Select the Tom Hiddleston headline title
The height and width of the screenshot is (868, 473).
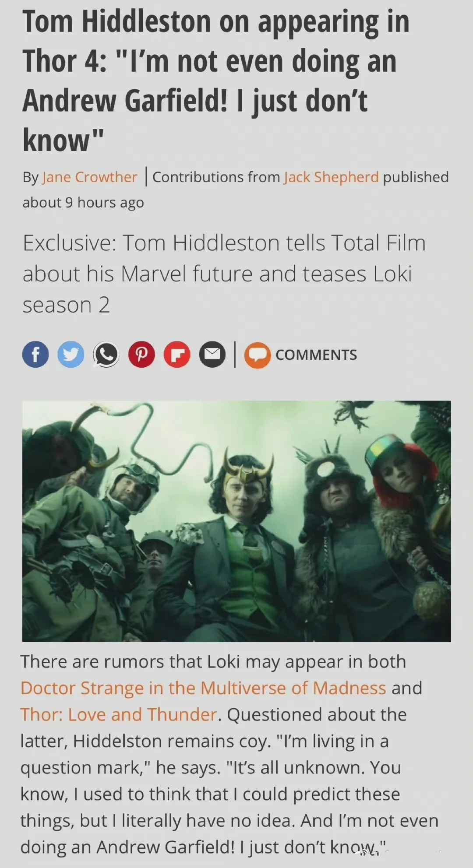(216, 81)
